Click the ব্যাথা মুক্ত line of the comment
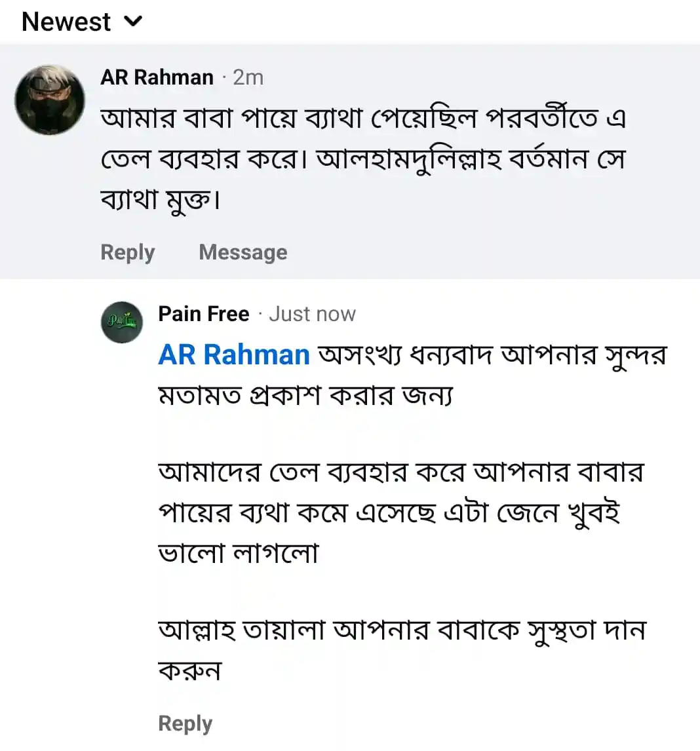The image size is (700, 751). 160,199
